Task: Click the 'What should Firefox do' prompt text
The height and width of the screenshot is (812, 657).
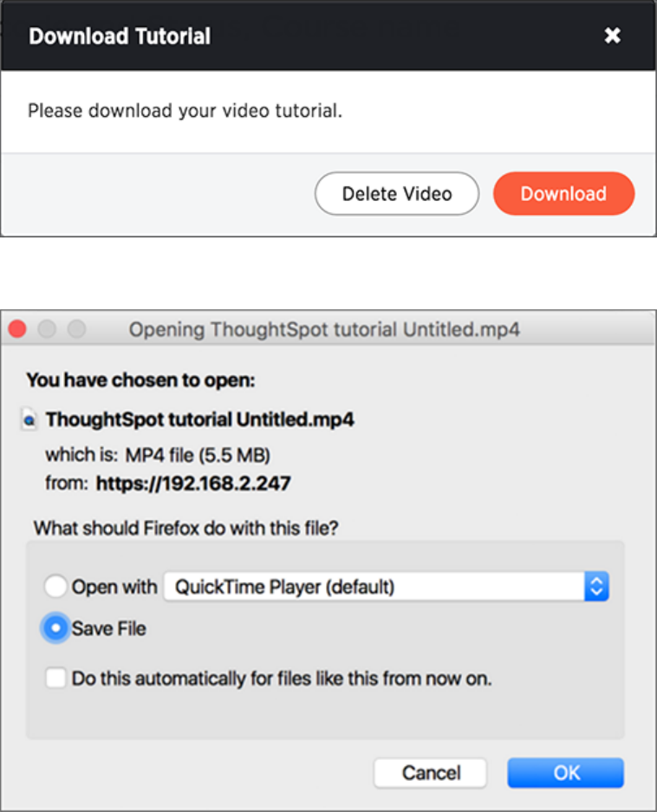Action: 182,526
